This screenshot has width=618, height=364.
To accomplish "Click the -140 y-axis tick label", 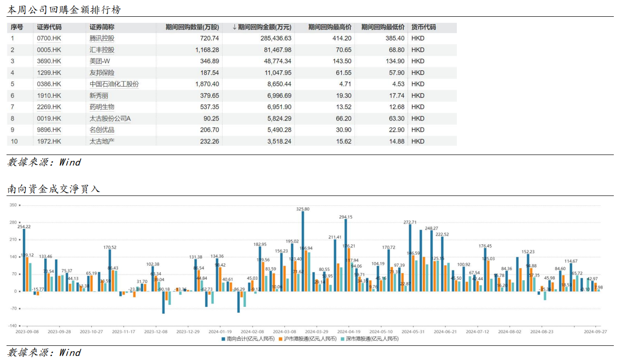I will pyautogui.click(x=12, y=326).
